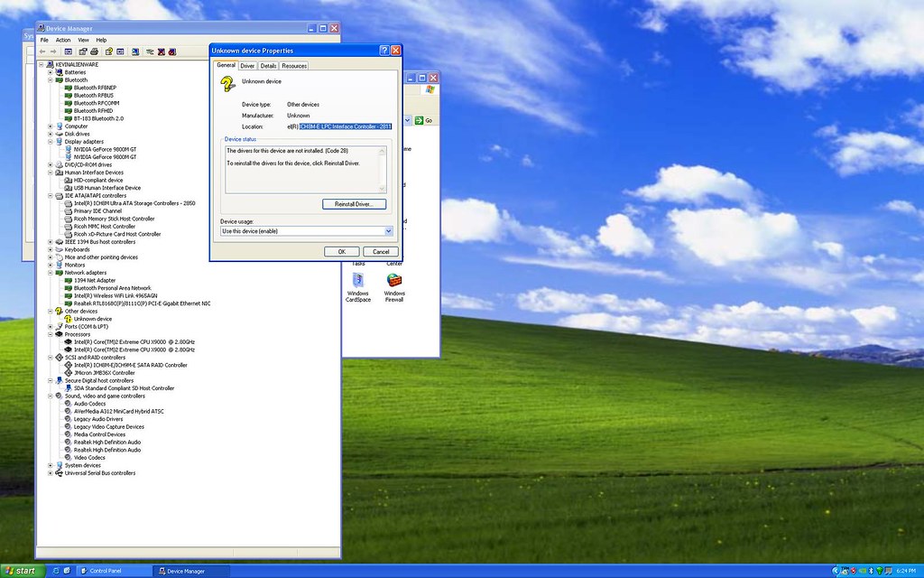Select the Primary IDE Channel entry

click(x=97, y=211)
